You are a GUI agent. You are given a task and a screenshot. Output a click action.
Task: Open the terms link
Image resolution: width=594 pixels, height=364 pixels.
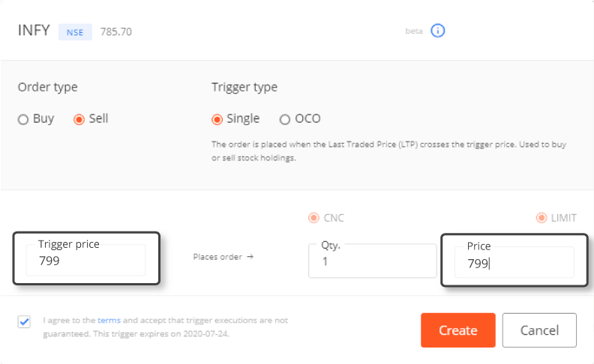(x=109, y=320)
